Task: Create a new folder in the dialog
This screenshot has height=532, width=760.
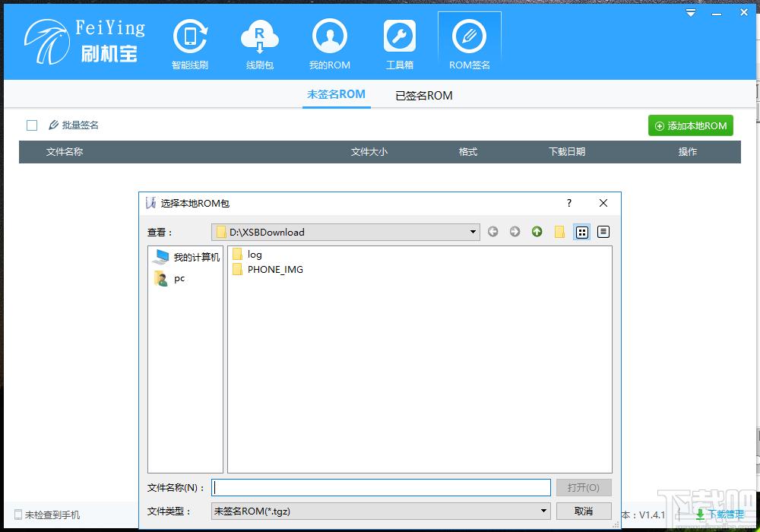Action: (x=559, y=232)
